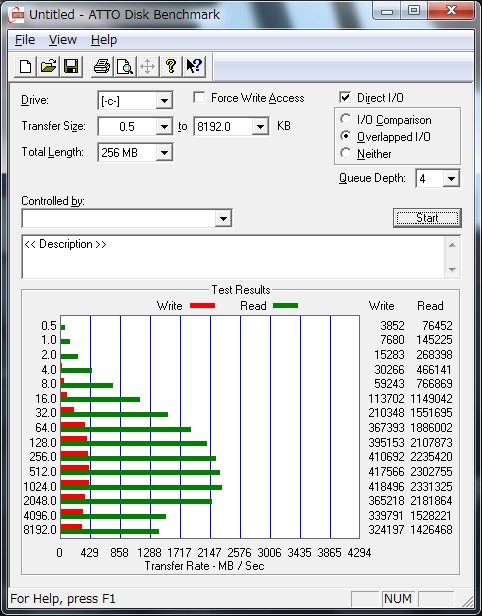
Task: Open the File menu
Action: 25,40
